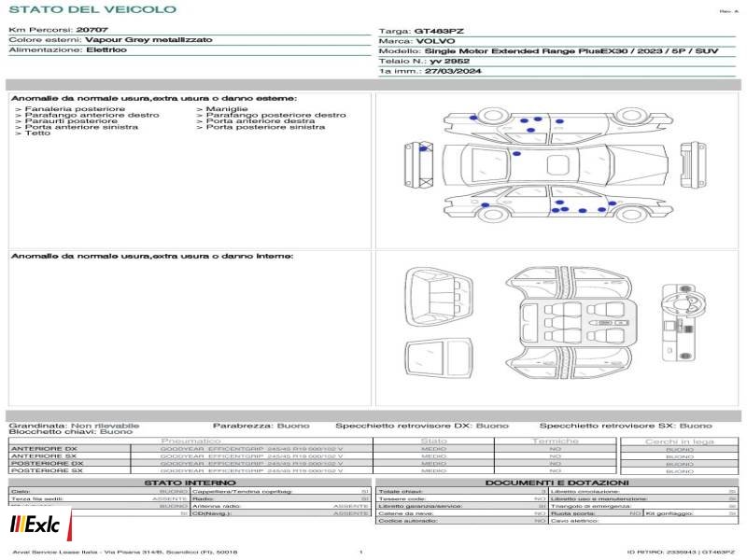Select the 'POSTERIORE SX' tire row label
The width and height of the screenshot is (747, 560).
tap(47, 470)
